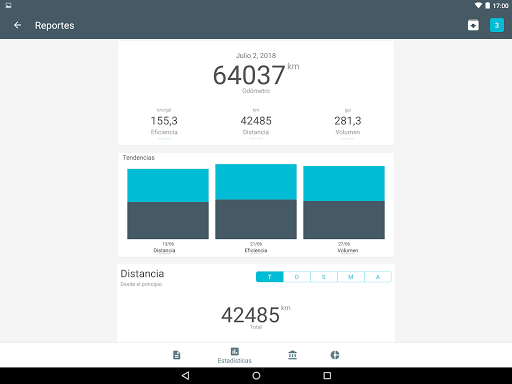
Task: Click the Desde el principio subtitle
Action: (141, 284)
